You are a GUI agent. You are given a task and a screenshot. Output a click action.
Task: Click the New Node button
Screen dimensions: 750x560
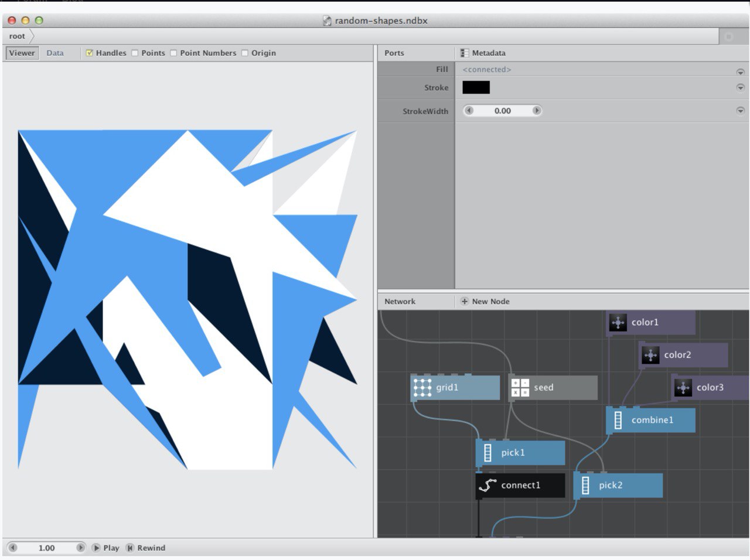coord(485,301)
